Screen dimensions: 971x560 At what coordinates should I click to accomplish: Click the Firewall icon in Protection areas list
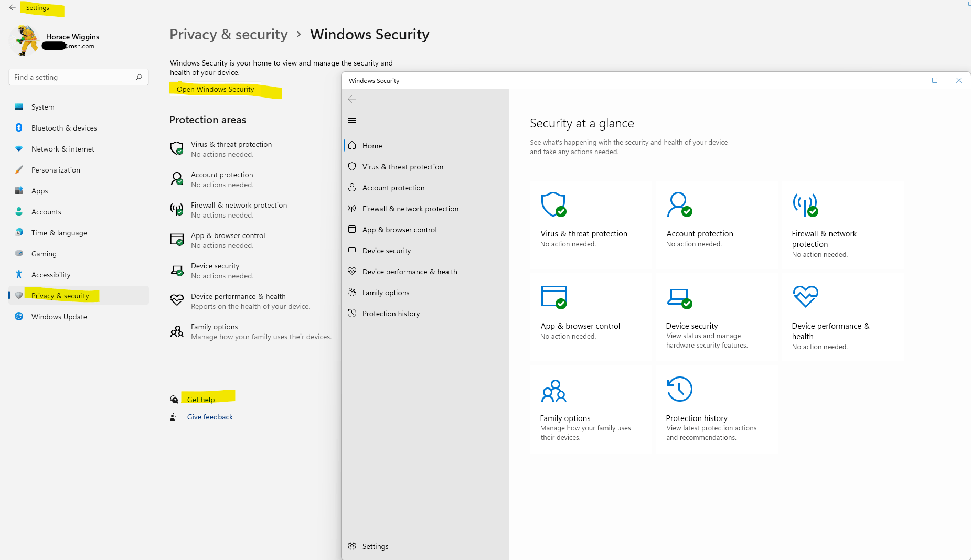click(x=177, y=210)
